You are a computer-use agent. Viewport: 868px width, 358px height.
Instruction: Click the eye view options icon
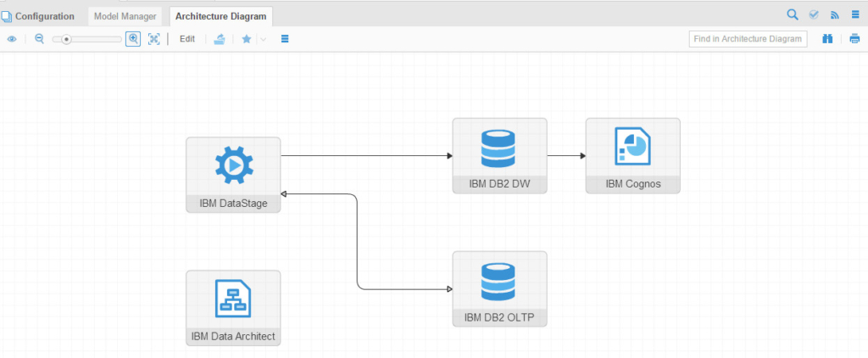pyautogui.click(x=12, y=39)
